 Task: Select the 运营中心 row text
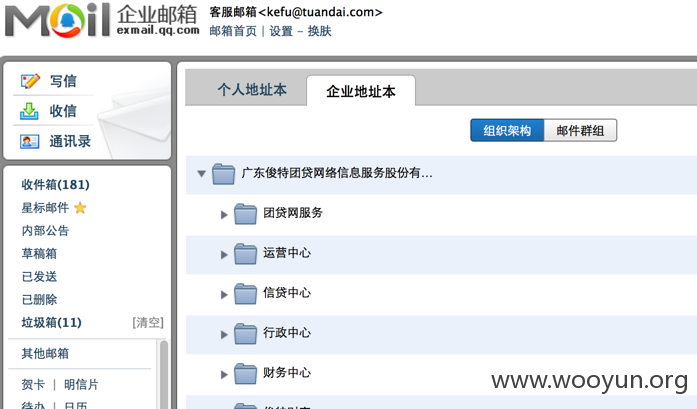[287, 253]
